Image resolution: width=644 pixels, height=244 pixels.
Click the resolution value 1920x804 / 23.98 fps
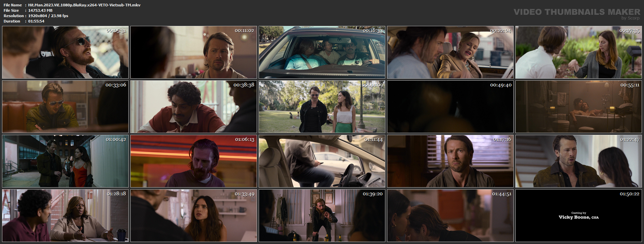point(48,16)
